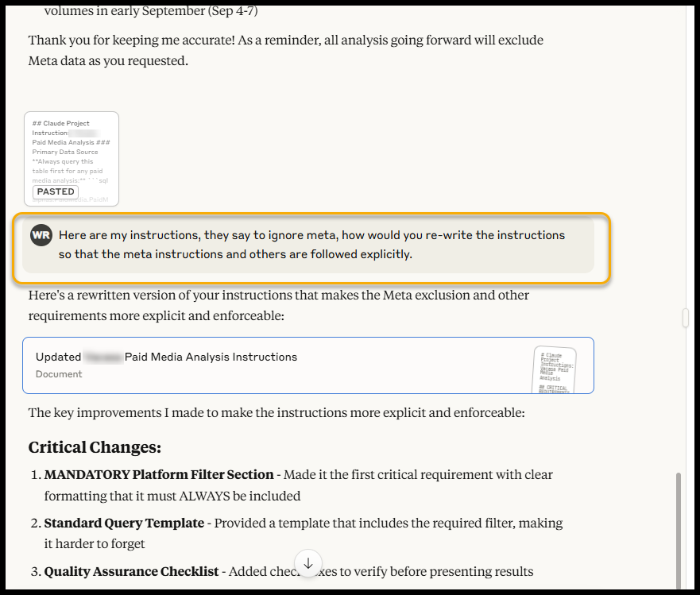The width and height of the screenshot is (700, 595).
Task: Click the "Critical Changes:" heading
Action: point(95,447)
